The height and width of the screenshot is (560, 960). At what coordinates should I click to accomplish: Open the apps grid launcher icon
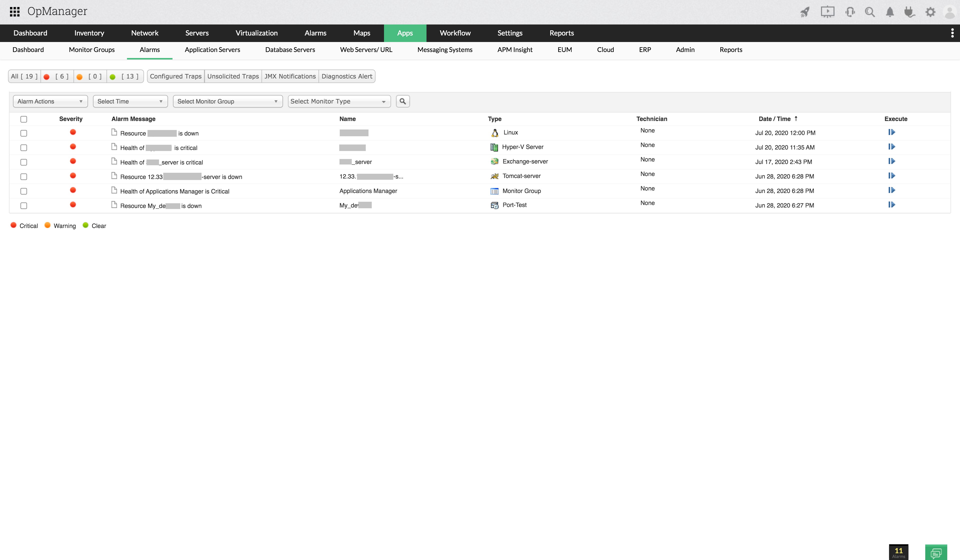(14, 11)
